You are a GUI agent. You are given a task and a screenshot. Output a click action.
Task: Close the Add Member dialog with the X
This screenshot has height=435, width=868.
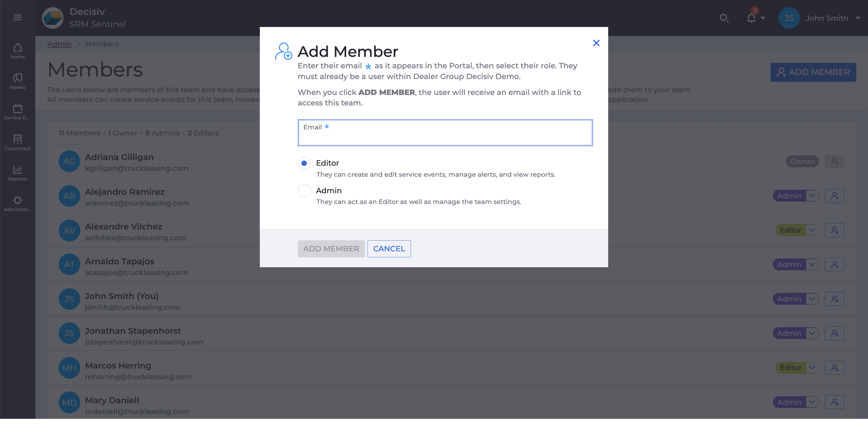click(597, 43)
